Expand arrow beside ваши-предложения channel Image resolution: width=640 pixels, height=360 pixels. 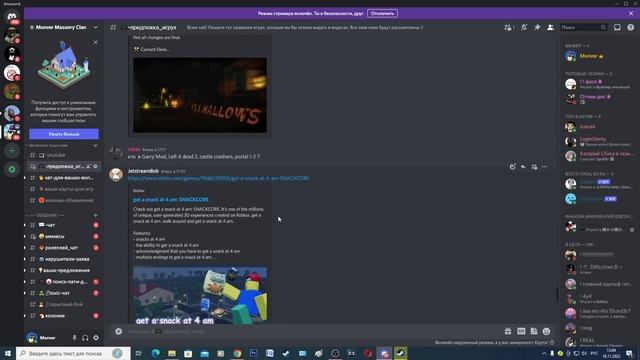coord(25,270)
